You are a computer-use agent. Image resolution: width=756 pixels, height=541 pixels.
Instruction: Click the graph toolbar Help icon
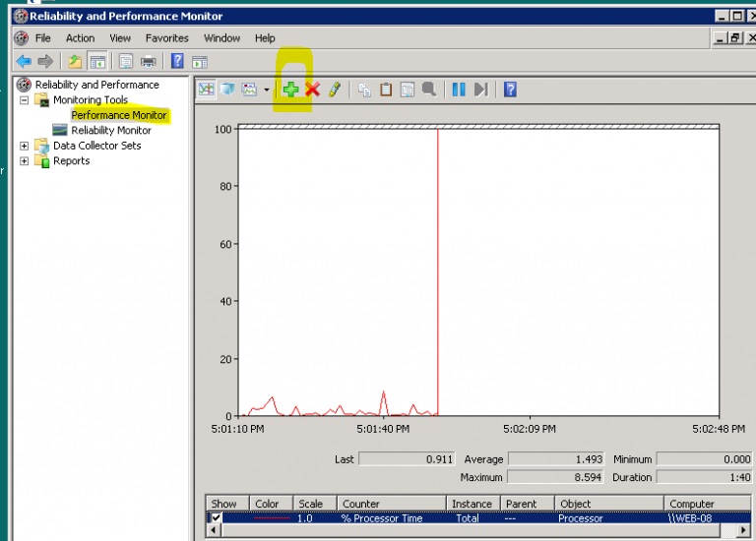point(510,90)
